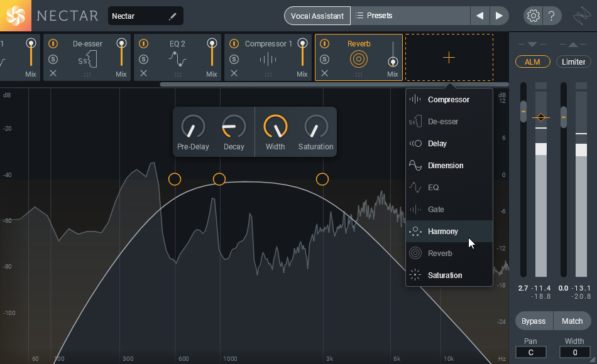Click the iZotope Nectar logo icon
The height and width of the screenshot is (364, 597).
tap(16, 16)
